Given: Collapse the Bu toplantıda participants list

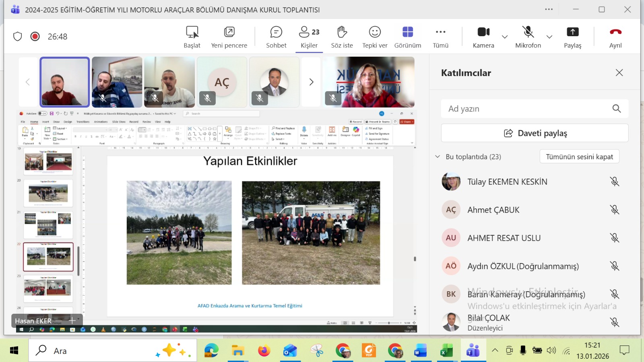Looking at the screenshot, I should pos(438,156).
